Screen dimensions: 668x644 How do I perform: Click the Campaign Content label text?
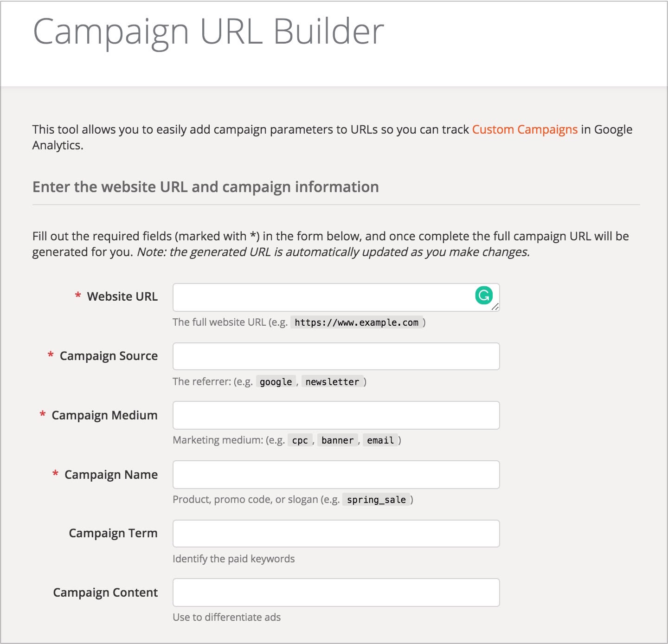pyautogui.click(x=105, y=592)
